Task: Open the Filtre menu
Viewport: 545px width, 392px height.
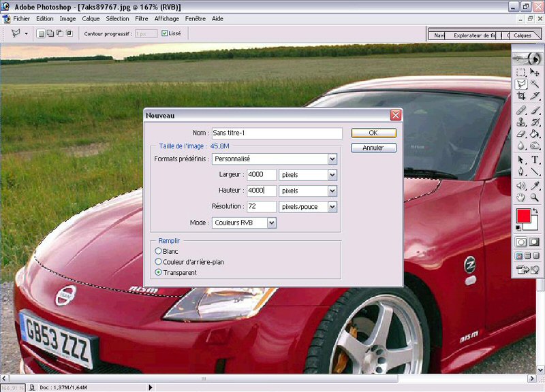Action: pos(142,19)
